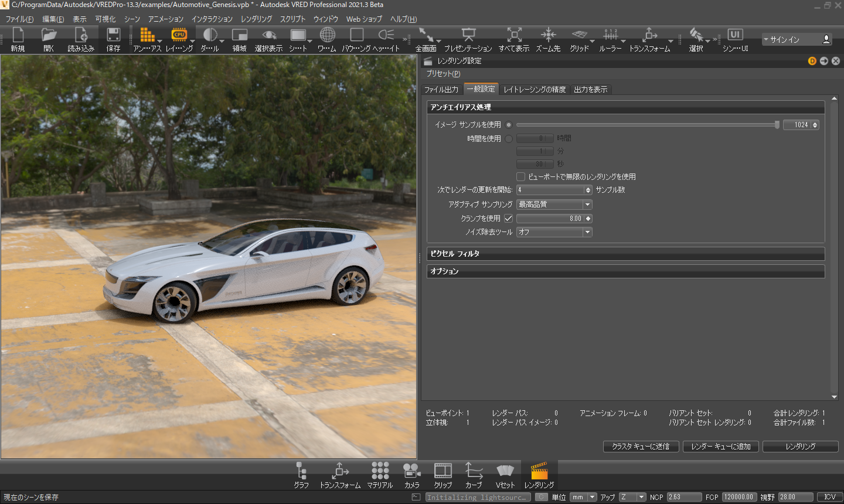Click the すべて表示 (Show All) icon
Screen dimensions: 844x504
tap(514, 35)
